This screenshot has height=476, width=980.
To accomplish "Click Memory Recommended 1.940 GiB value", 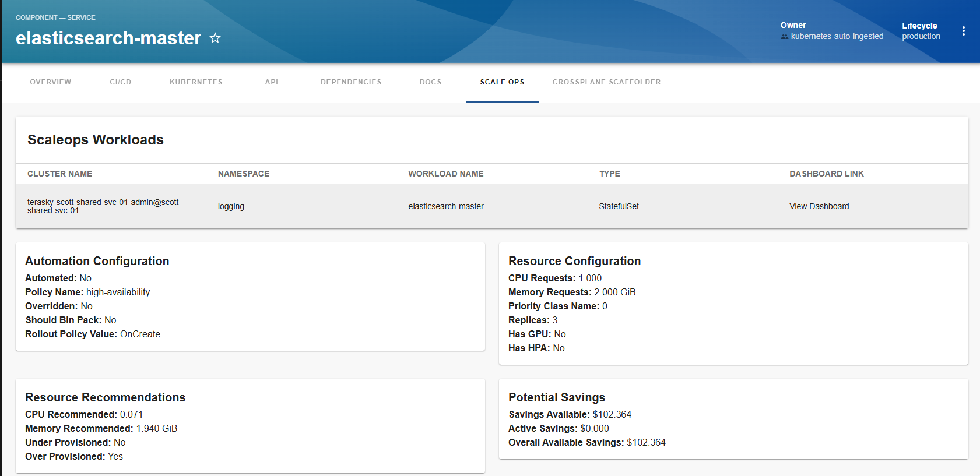I will pos(157,428).
